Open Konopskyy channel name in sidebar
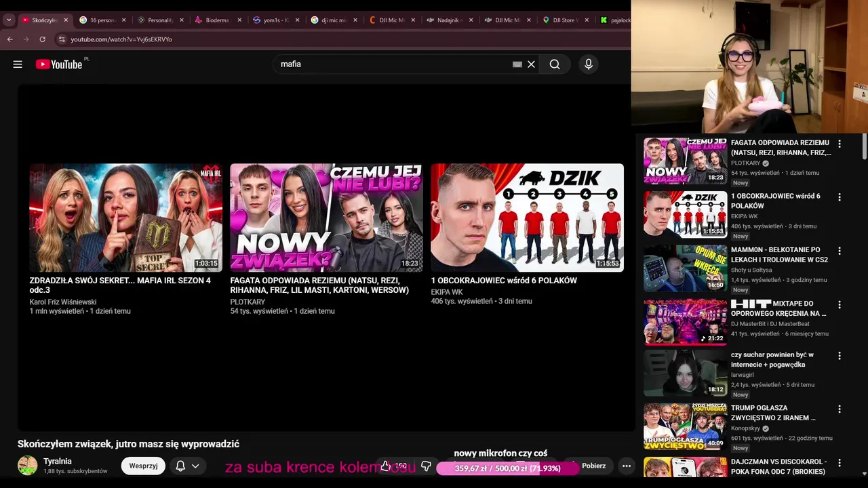Viewport: 868px width, 488px height. [746, 428]
